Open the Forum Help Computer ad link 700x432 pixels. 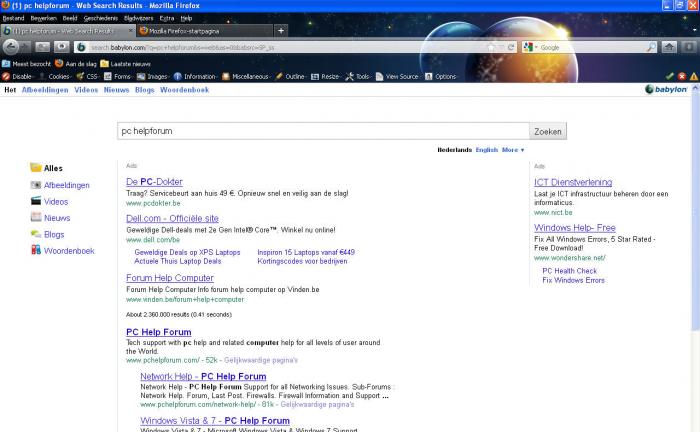click(x=170, y=278)
